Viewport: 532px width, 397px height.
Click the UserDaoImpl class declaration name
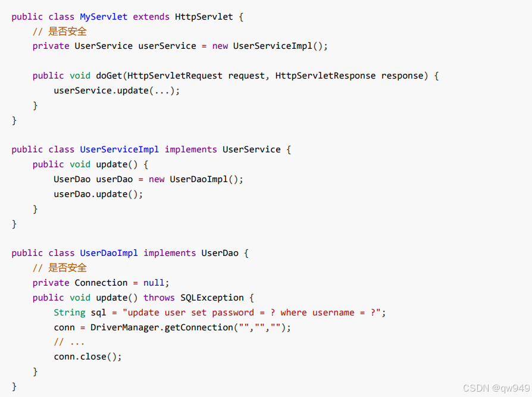[109, 253]
